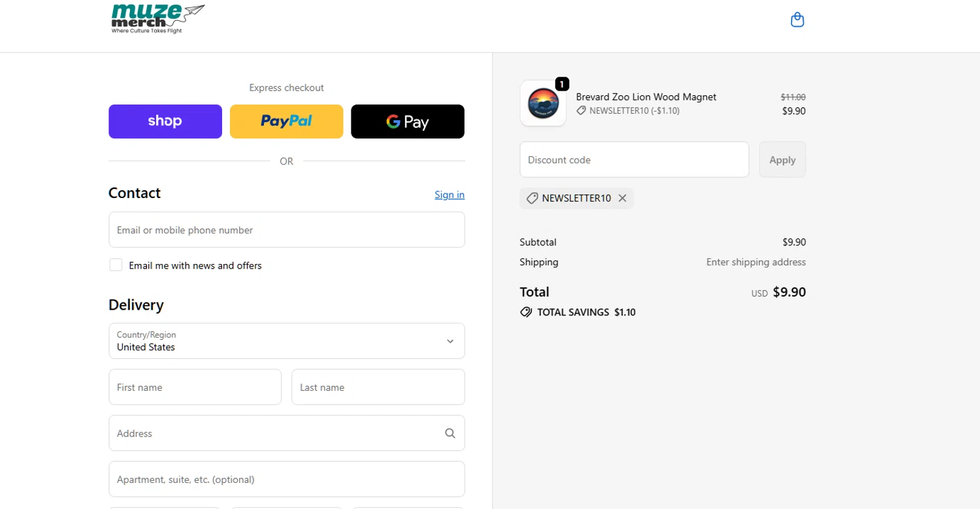The height and width of the screenshot is (509, 980).
Task: Focus the Discount code field
Action: (x=634, y=159)
